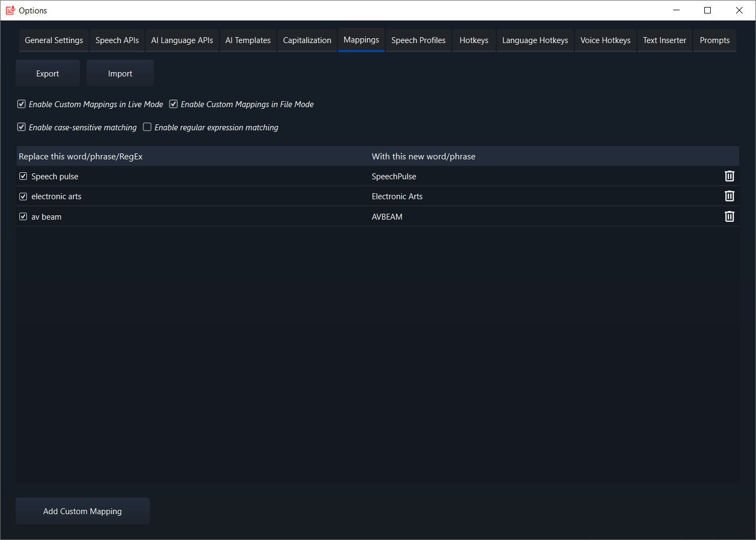Viewport: 756px width, 540px height.
Task: Click the app icon in the title bar
Action: [10, 10]
